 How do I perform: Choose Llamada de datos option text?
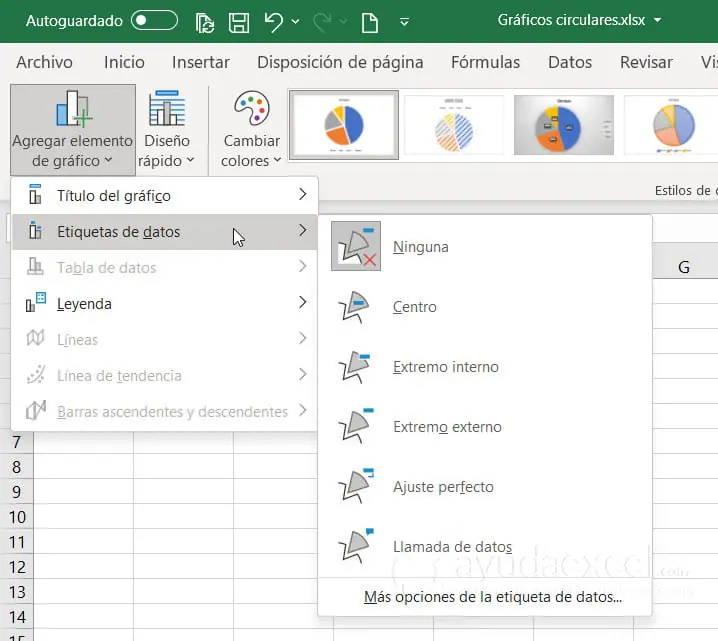click(x=452, y=547)
